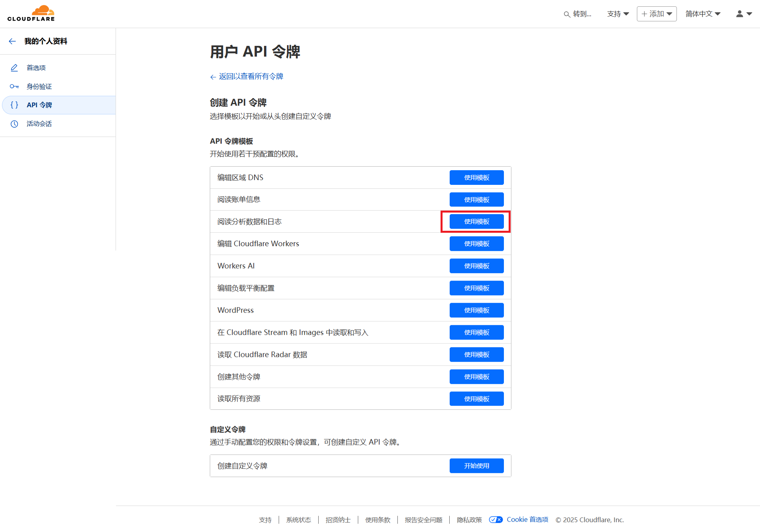Select 身份验证 in the sidebar
Viewport: 760px width, 532px height.
click(x=39, y=86)
